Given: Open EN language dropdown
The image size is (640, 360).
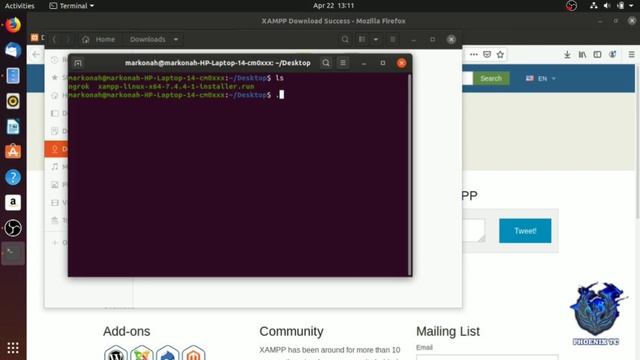Looking at the screenshot, I should (x=541, y=78).
